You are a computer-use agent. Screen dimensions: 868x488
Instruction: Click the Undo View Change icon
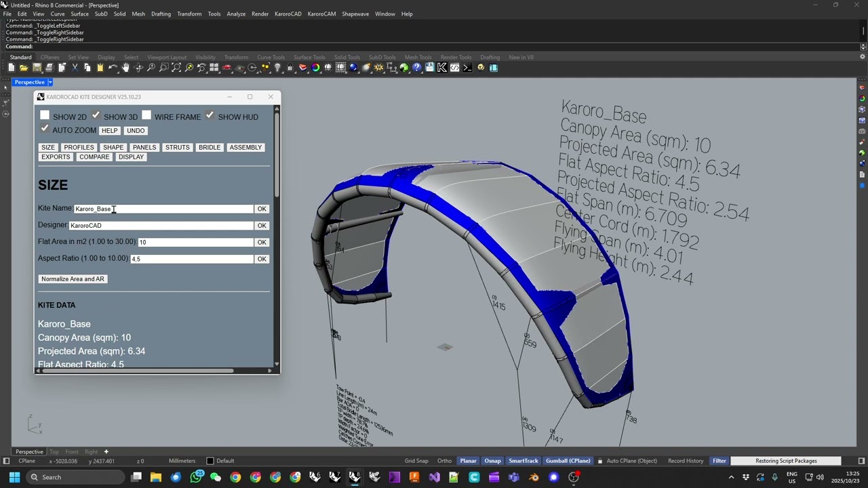pyautogui.click(x=201, y=68)
